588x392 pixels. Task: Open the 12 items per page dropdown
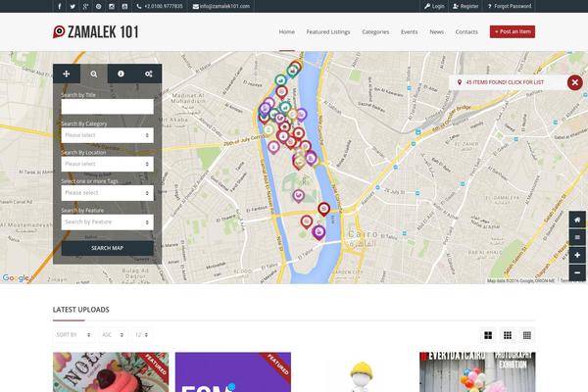click(x=142, y=335)
